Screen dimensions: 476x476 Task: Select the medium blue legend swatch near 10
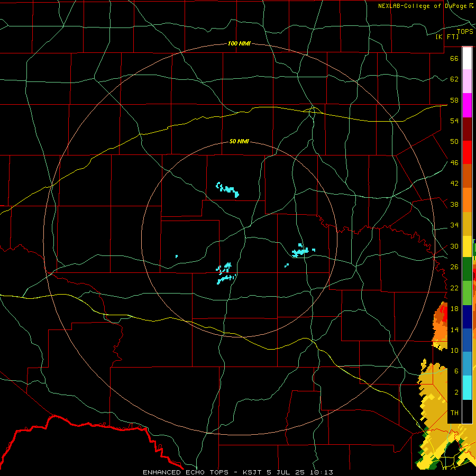coord(467,340)
